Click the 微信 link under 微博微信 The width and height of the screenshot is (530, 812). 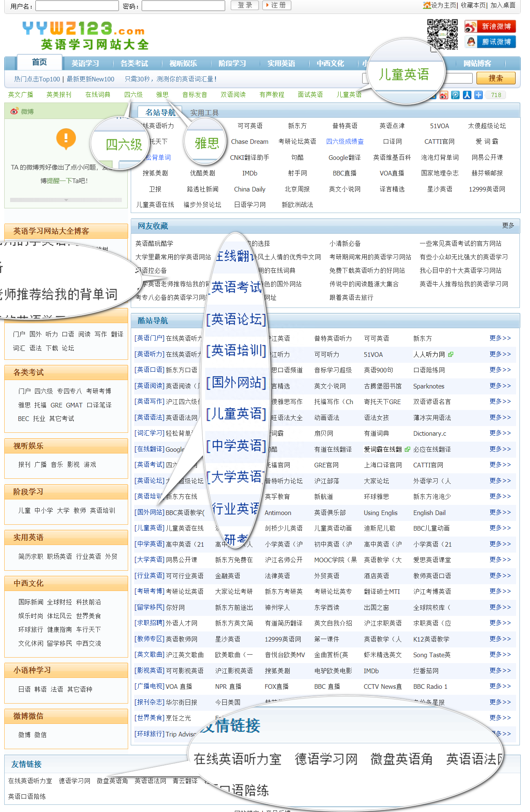[x=40, y=735]
